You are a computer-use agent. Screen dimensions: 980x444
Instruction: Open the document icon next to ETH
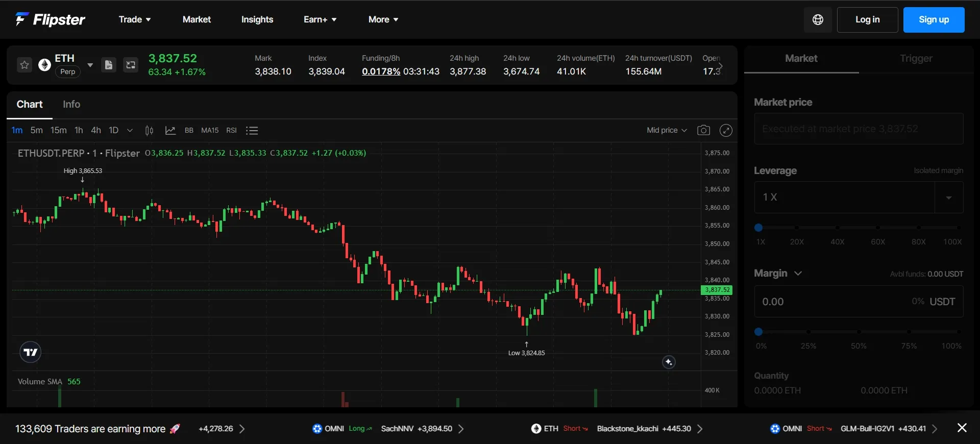coord(109,65)
